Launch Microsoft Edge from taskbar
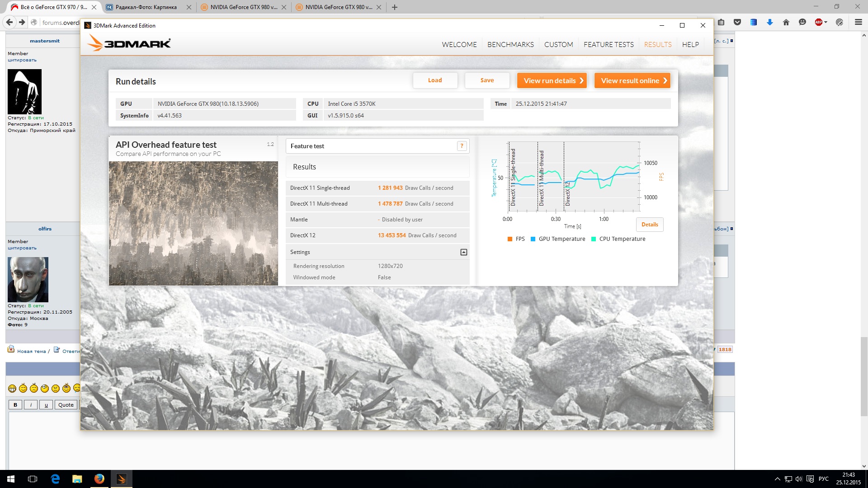 pyautogui.click(x=55, y=479)
